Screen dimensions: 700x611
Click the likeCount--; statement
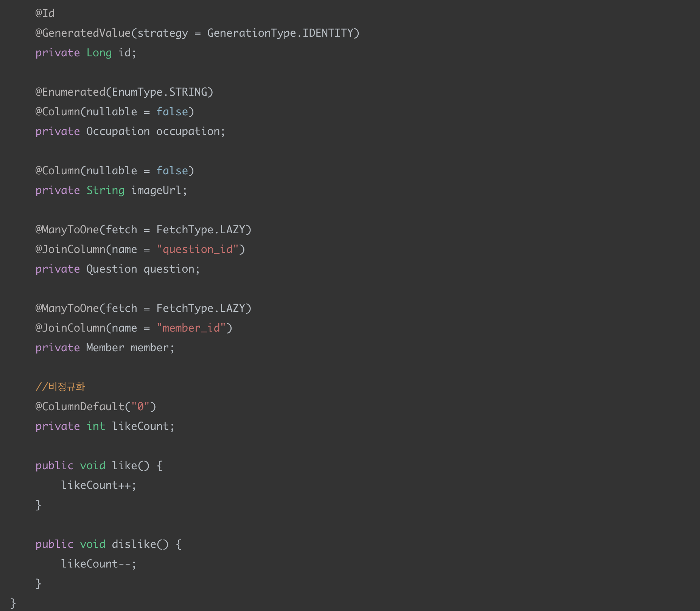coord(98,564)
